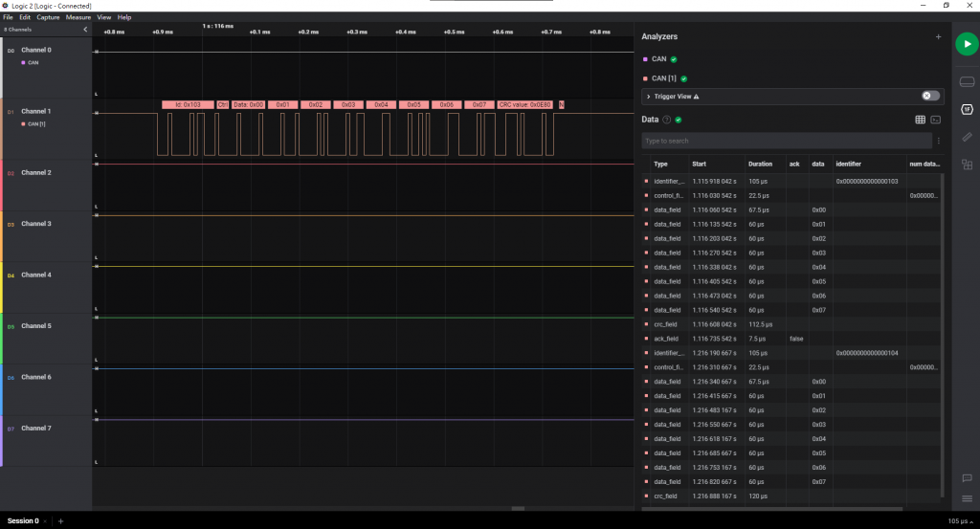The image size is (980, 529).
Task: Select the Channel 3 label
Action: pyautogui.click(x=36, y=224)
